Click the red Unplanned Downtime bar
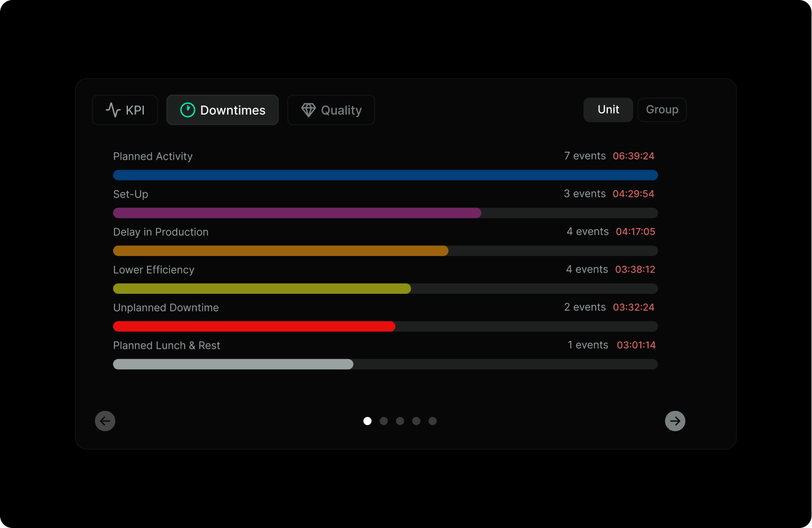This screenshot has height=528, width=812. [253, 326]
